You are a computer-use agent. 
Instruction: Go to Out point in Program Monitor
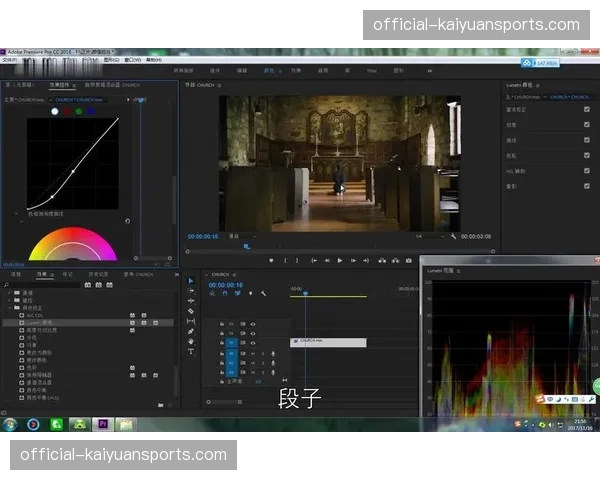point(366,261)
